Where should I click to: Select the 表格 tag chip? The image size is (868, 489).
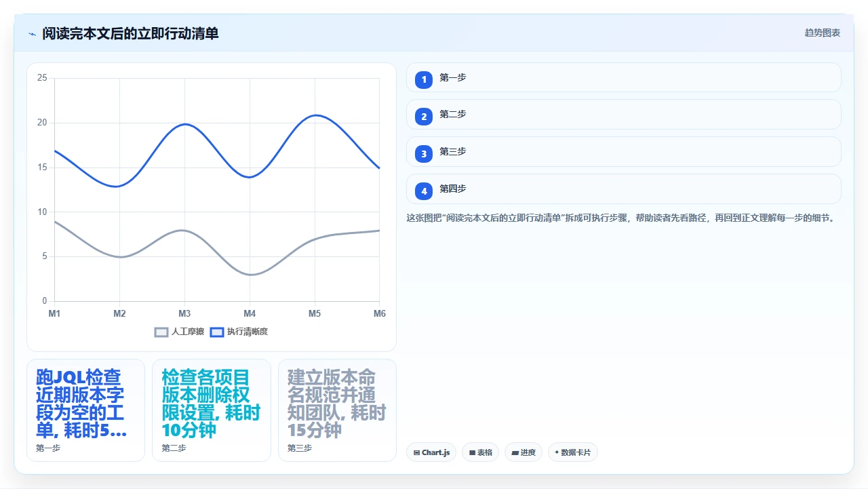tap(481, 452)
